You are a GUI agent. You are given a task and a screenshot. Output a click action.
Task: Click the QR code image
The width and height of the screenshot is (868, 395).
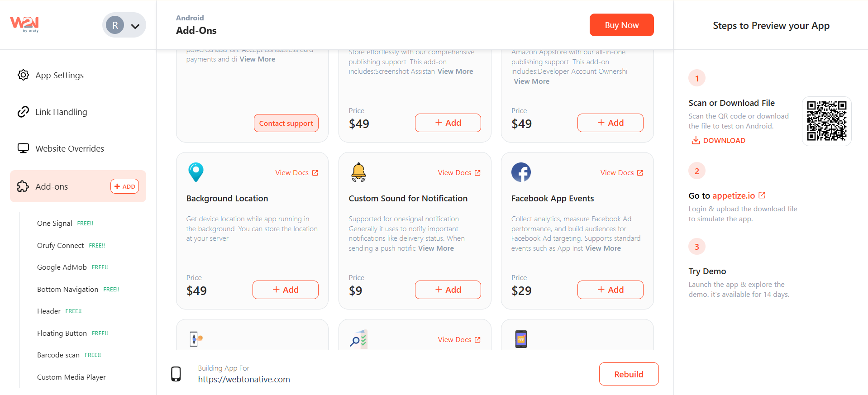[x=827, y=121]
